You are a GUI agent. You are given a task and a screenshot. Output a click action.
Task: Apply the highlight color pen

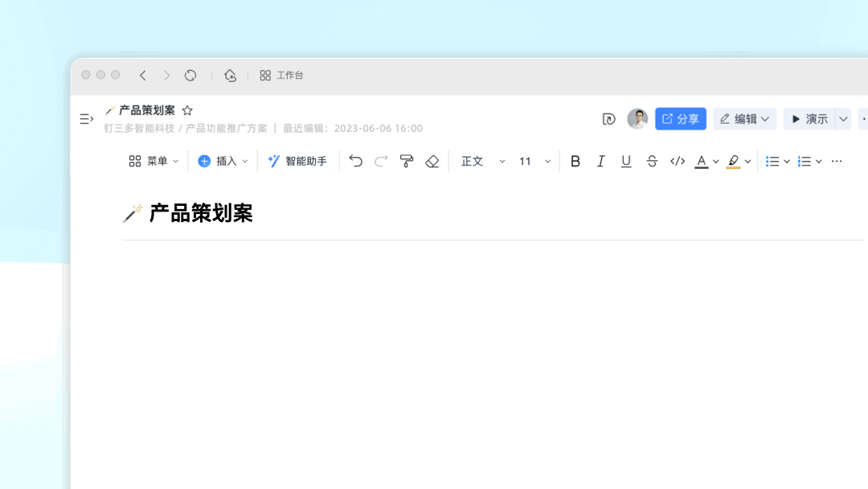pyautogui.click(x=734, y=161)
